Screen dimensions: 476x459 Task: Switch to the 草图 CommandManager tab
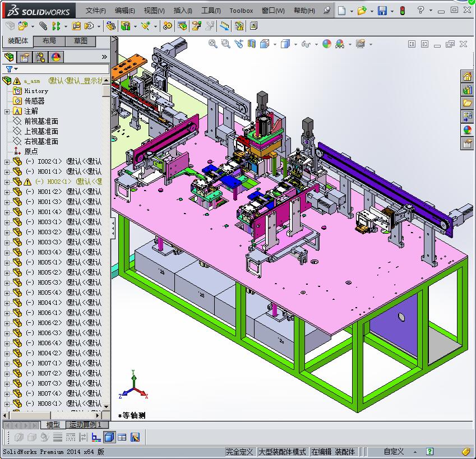point(81,40)
